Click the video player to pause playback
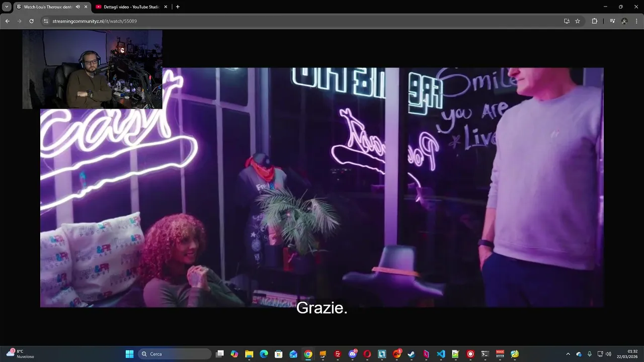Image resolution: width=644 pixels, height=362 pixels. (x=322, y=187)
